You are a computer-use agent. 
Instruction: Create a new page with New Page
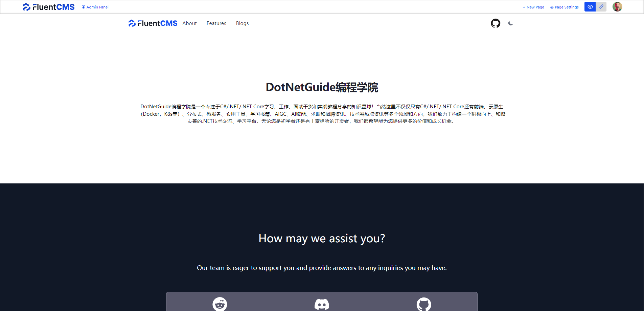click(533, 7)
